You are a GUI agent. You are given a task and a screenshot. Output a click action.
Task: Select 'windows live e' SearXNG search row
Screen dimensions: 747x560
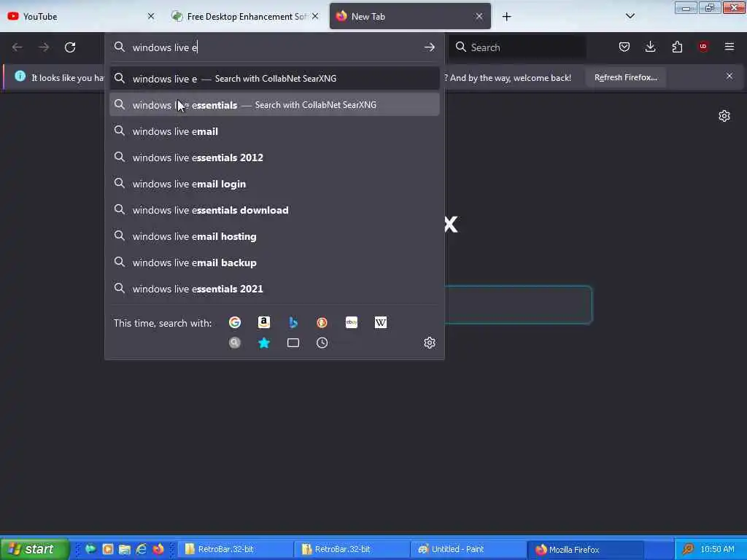click(x=274, y=79)
